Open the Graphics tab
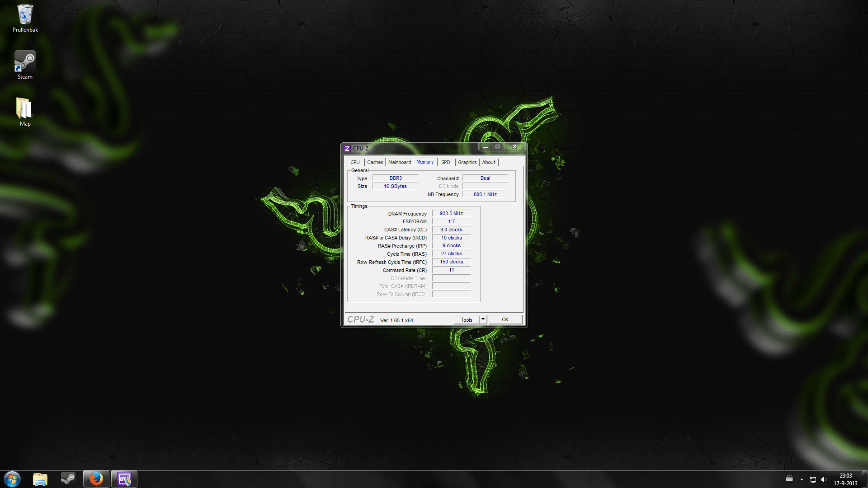This screenshot has height=488, width=868. [x=467, y=162]
